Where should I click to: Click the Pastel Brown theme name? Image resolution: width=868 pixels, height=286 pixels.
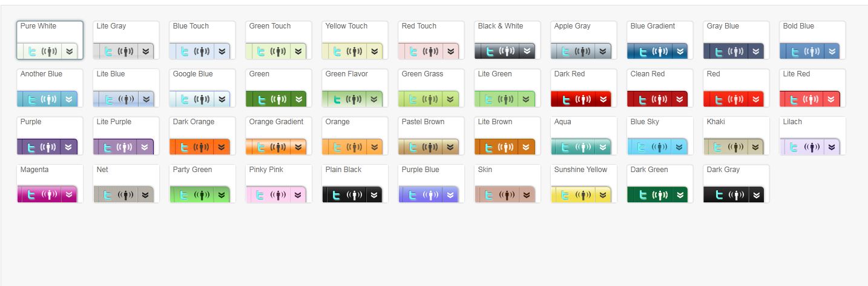click(422, 122)
